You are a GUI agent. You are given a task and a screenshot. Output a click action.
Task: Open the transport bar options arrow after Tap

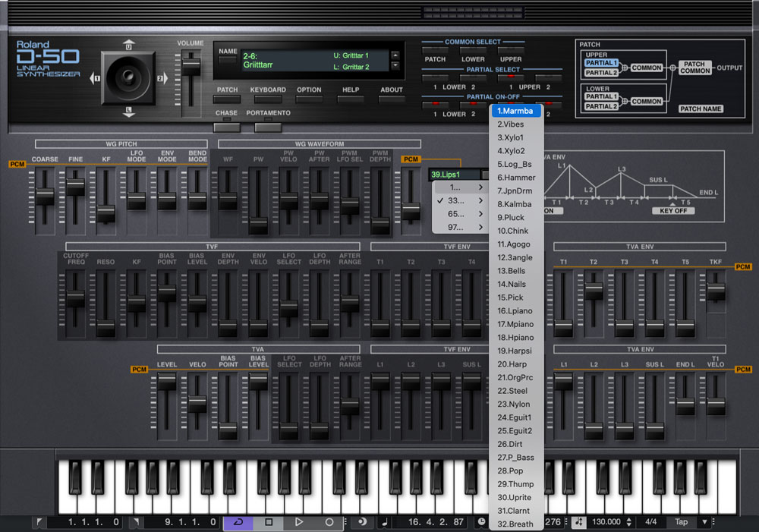pyautogui.click(x=705, y=522)
